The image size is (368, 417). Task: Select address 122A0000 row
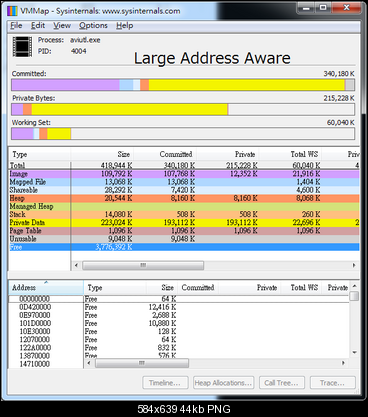click(179, 348)
